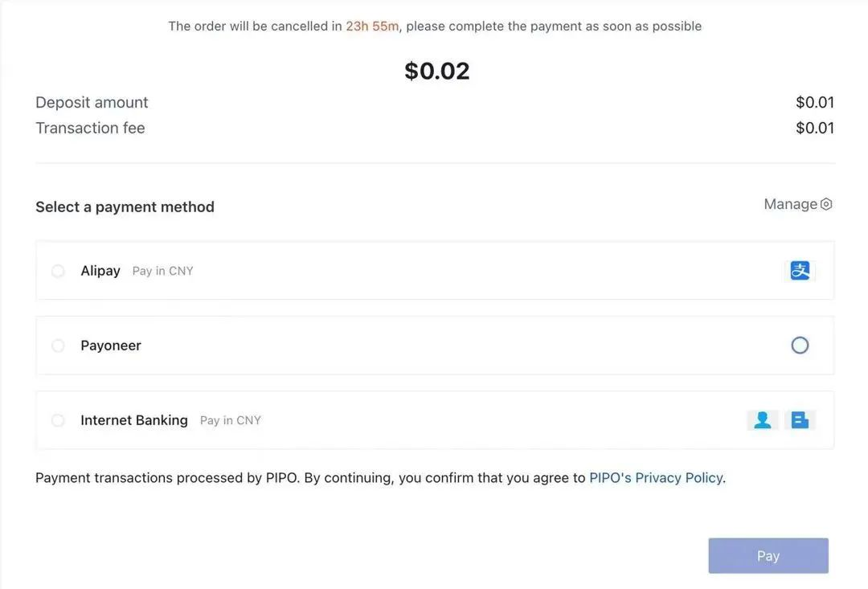This screenshot has height=589, width=868.
Task: Click the Transaction fee label
Action: click(90, 128)
